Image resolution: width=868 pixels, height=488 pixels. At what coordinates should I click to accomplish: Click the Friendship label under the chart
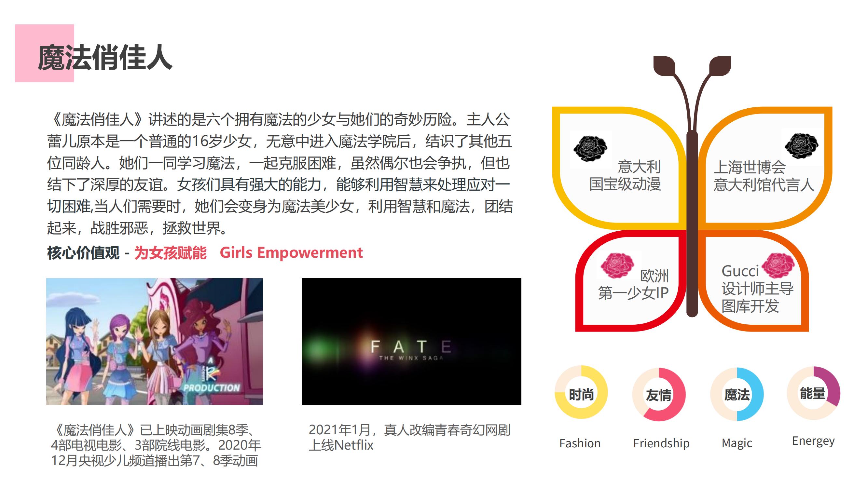661,443
